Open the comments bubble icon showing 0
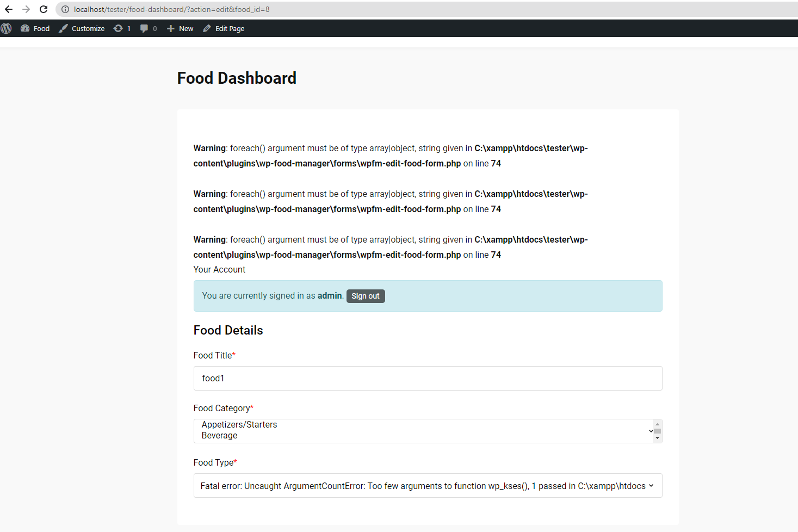Screen dimensions: 798x532 coord(144,28)
